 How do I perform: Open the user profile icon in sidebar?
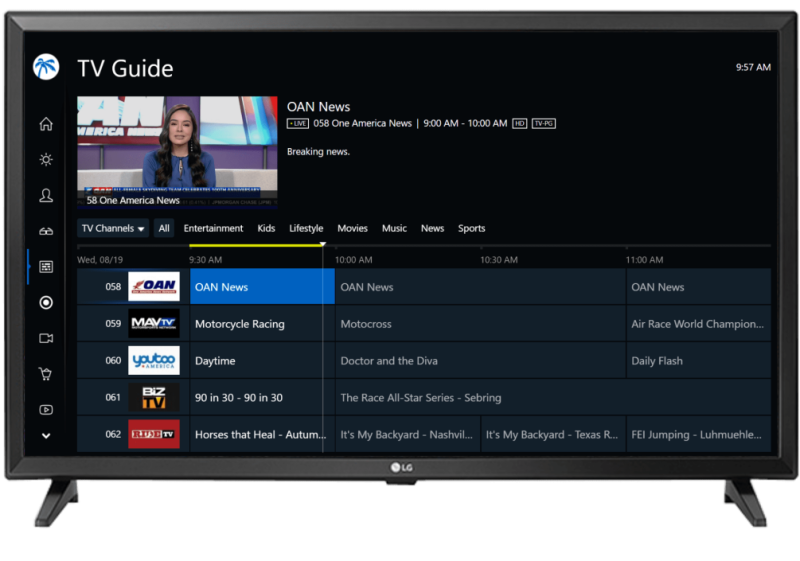[x=46, y=195]
